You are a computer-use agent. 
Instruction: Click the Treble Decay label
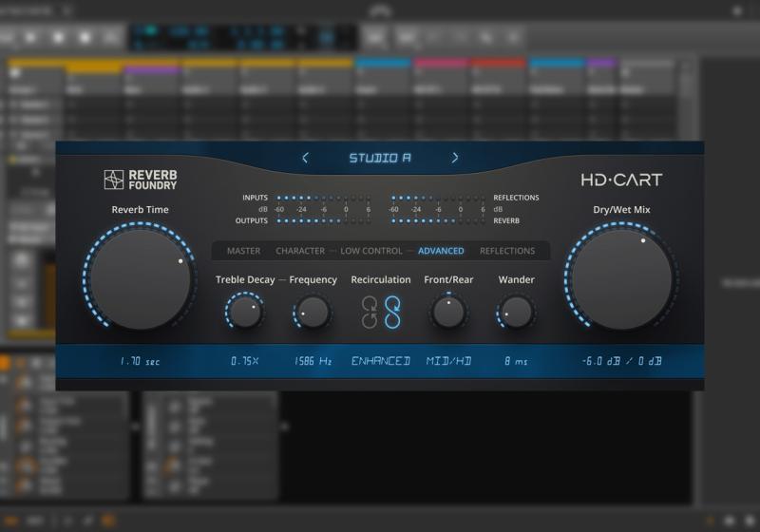[x=245, y=280]
